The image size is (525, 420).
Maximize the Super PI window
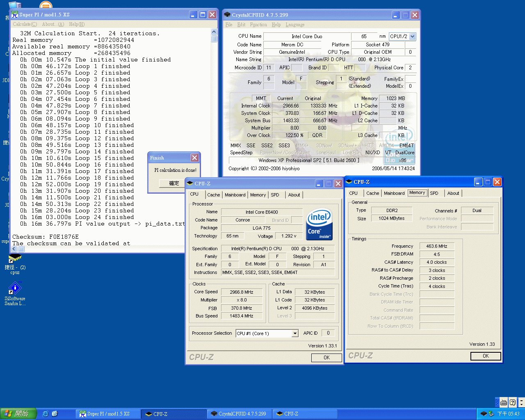click(x=203, y=15)
